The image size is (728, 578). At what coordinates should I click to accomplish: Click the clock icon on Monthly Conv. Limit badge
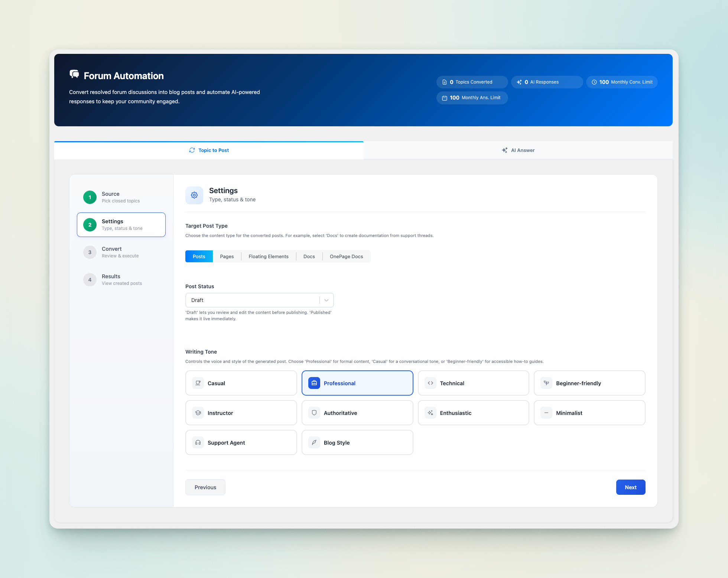click(x=594, y=82)
